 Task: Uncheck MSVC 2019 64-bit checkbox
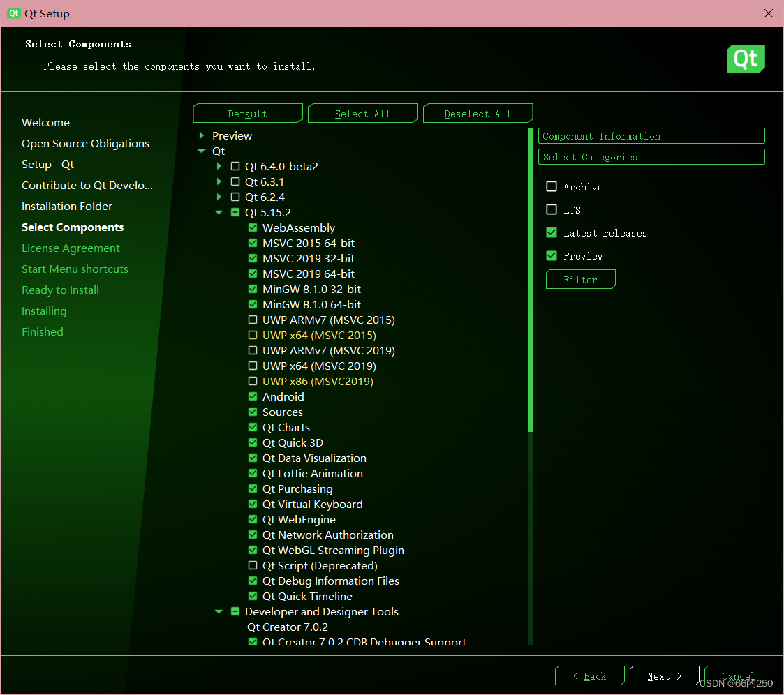[x=253, y=274]
